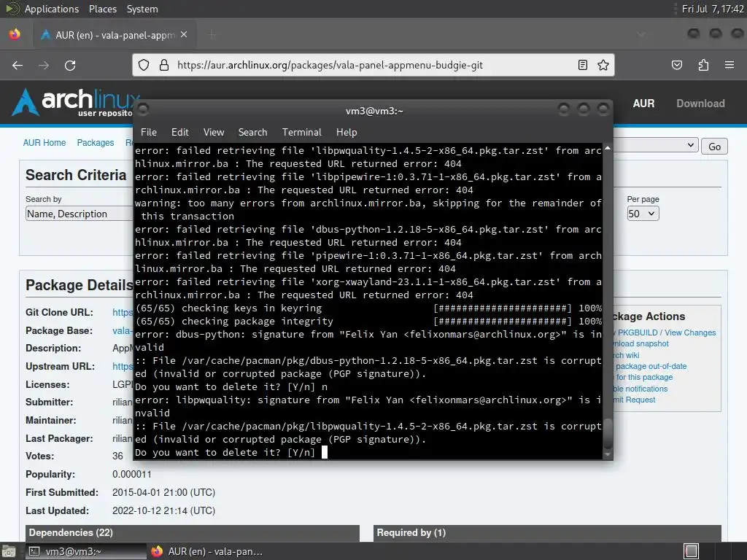Open the terminal File menu
The width and height of the screenshot is (747, 560).
coord(149,133)
